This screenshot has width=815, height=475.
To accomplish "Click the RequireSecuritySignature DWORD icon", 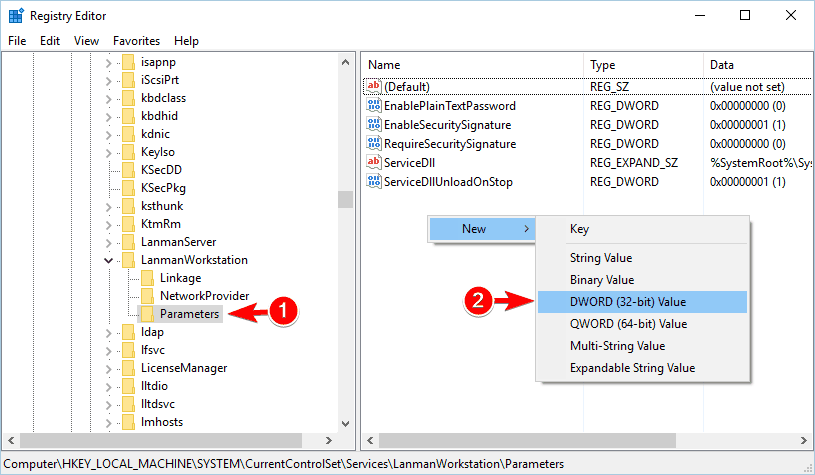I will point(374,143).
